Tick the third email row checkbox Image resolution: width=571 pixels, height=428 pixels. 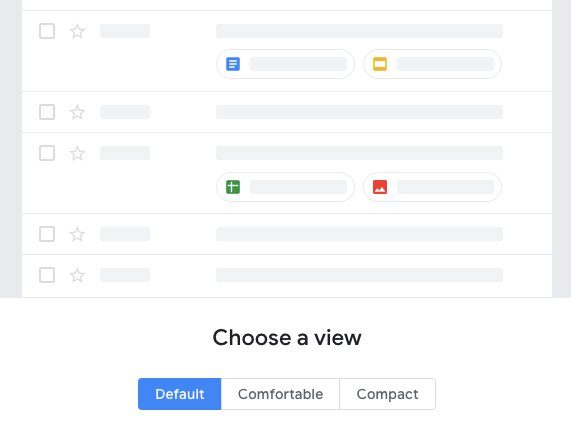(x=47, y=153)
